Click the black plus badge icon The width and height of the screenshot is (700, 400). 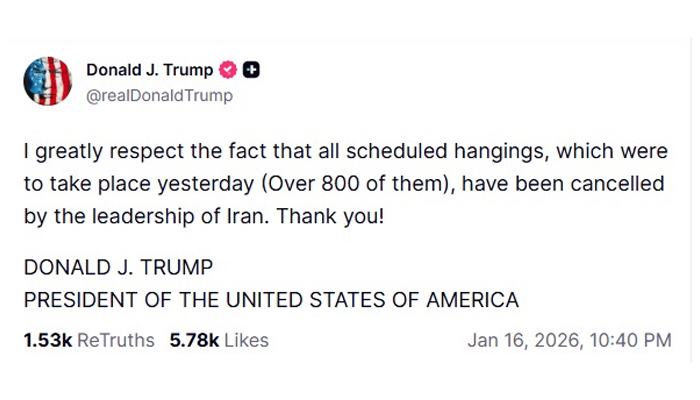coord(252,70)
